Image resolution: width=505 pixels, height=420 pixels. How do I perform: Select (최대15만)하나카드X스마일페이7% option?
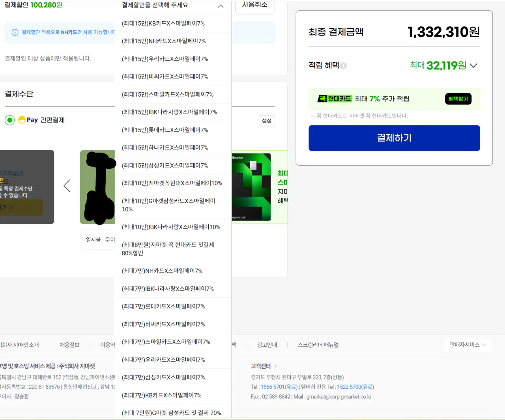pos(173,147)
